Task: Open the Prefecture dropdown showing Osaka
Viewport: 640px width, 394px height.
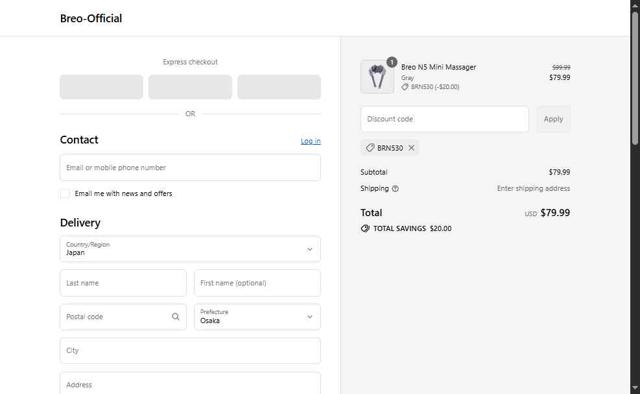Action: tap(258, 317)
